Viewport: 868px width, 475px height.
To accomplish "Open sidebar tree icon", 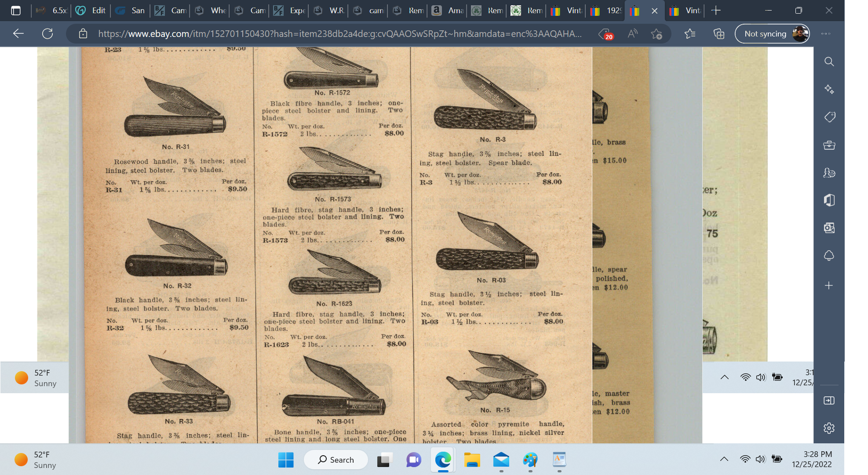I will point(829,256).
